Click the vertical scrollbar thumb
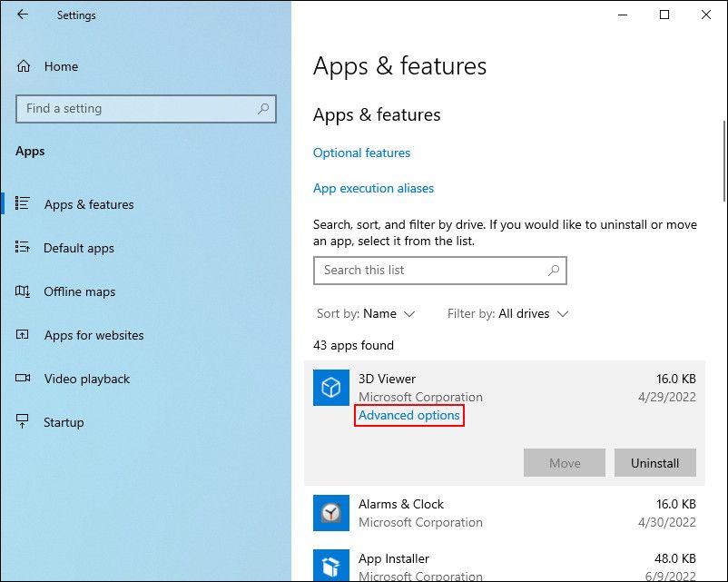 [724, 162]
